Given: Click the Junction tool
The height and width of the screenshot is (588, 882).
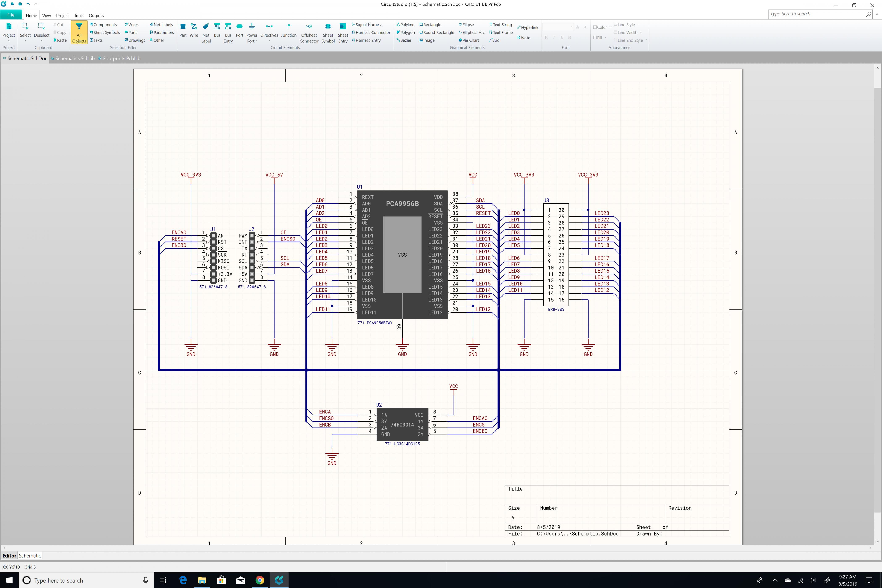Looking at the screenshot, I should [x=289, y=30].
